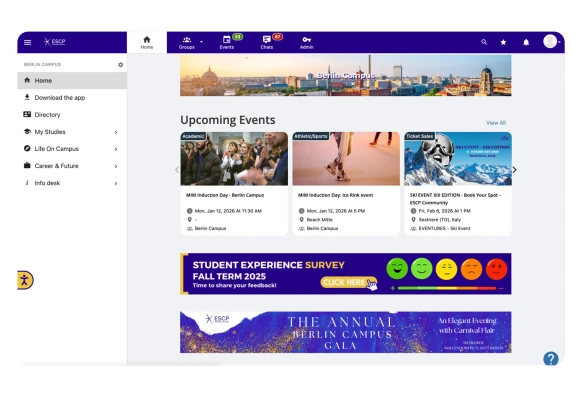Click the survey satisfaction color bar
580x398 pixels.
coord(447,288)
